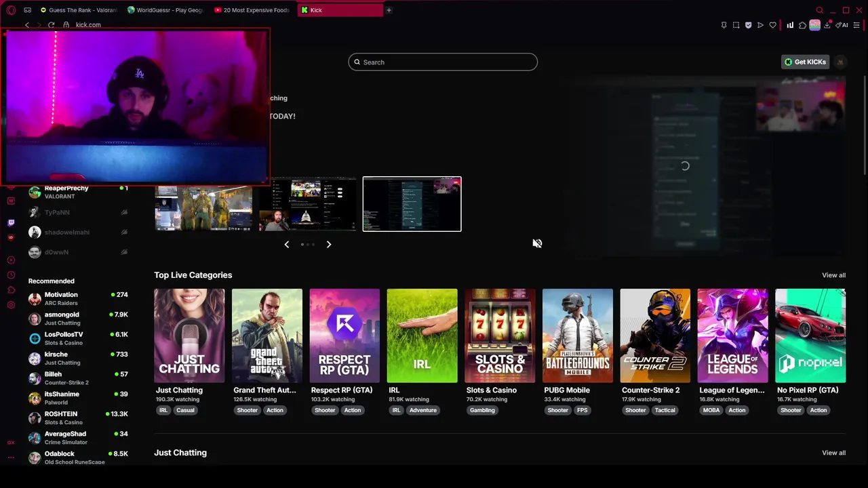Open the profile avatar menu
The image size is (868, 488).
click(x=840, y=62)
